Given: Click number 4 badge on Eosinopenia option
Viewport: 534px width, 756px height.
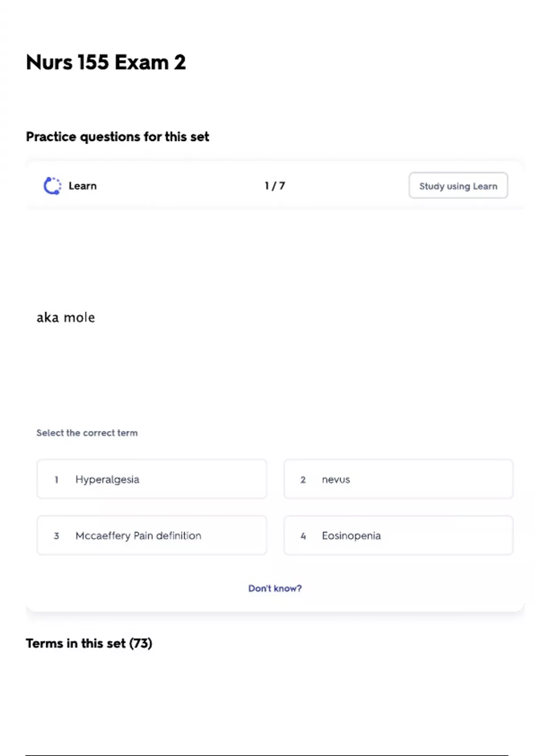Looking at the screenshot, I should click(303, 536).
